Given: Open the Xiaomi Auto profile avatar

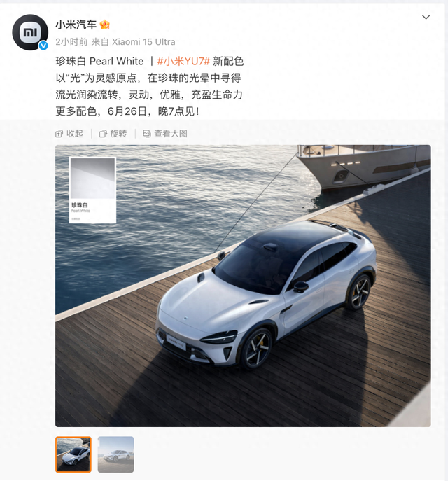Looking at the screenshot, I should tap(30, 32).
